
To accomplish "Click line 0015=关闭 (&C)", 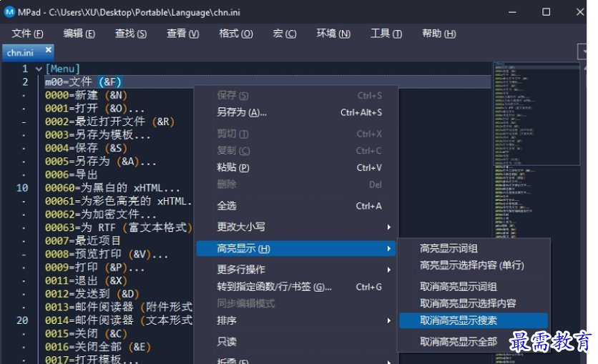I will 86,333.
